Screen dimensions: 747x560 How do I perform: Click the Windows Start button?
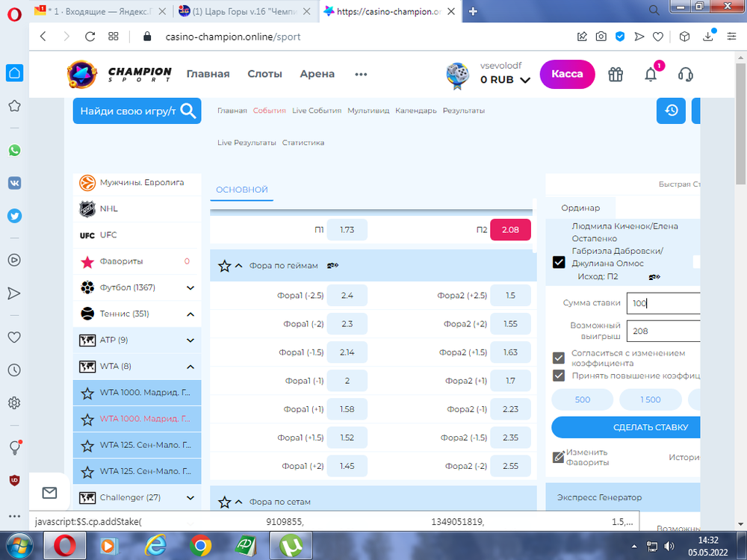(19, 546)
